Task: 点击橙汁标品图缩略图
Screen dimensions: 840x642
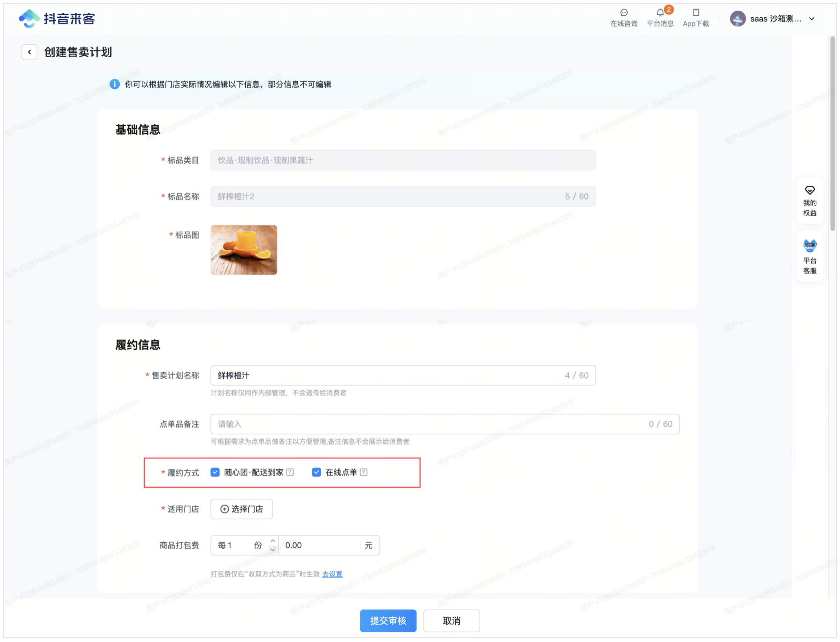Action: [x=243, y=250]
